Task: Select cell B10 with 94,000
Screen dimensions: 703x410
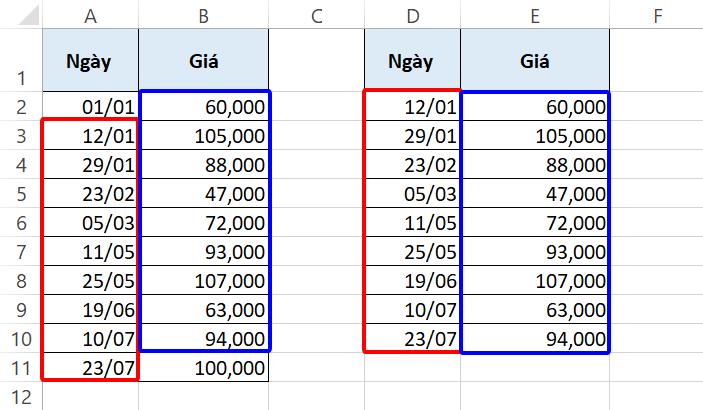Action: coord(204,338)
